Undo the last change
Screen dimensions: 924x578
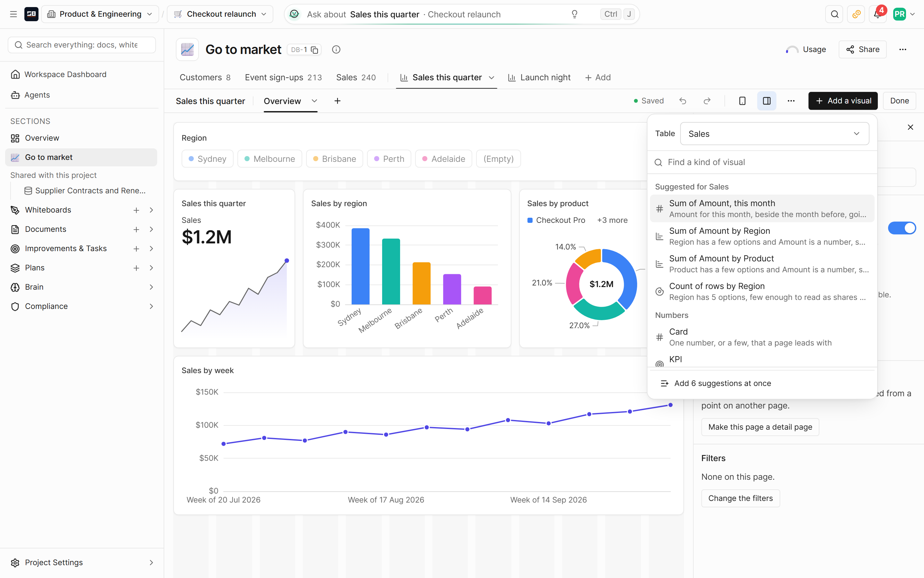tap(683, 101)
